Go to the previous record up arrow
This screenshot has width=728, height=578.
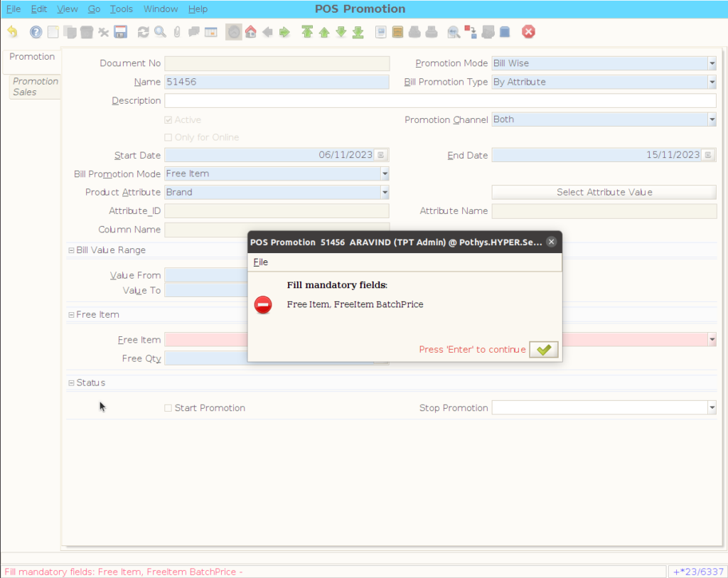pos(324,32)
